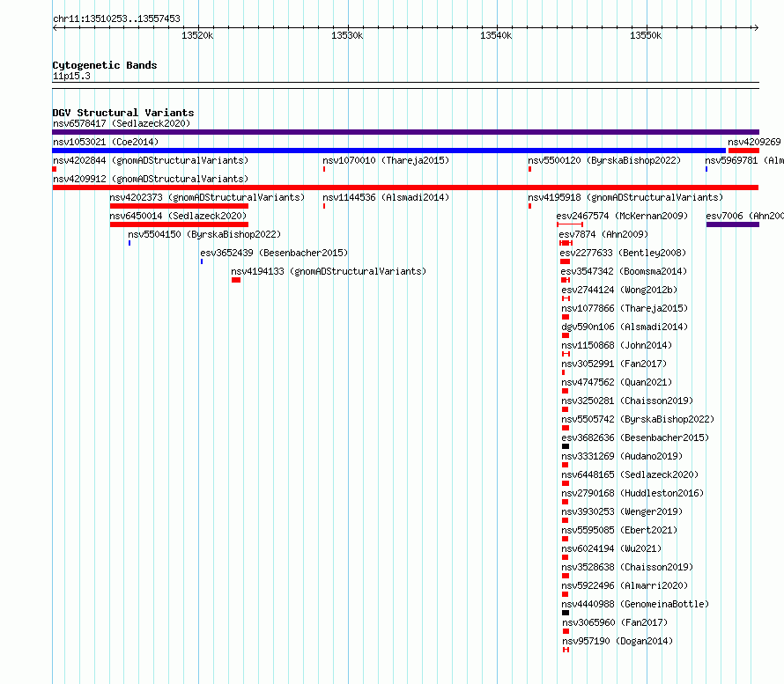Select esv2277633 (Bentley2008) label
Screen dimensions: 784x684
623,253
